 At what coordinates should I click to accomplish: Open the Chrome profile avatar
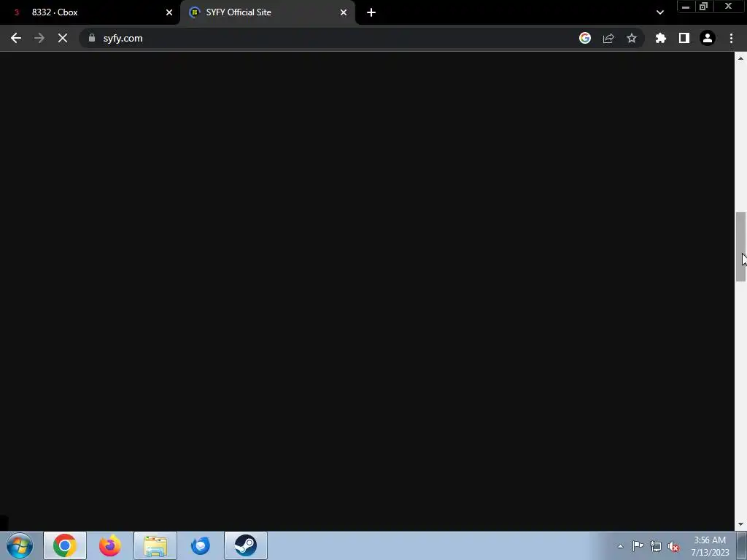click(708, 38)
